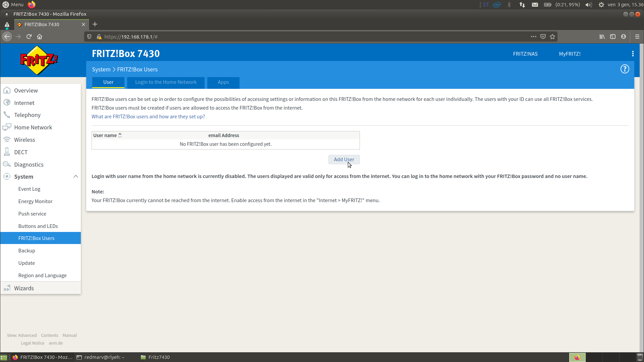Image resolution: width=644 pixels, height=362 pixels.
Task: Click the Wireless wifi icon
Action: [7, 139]
